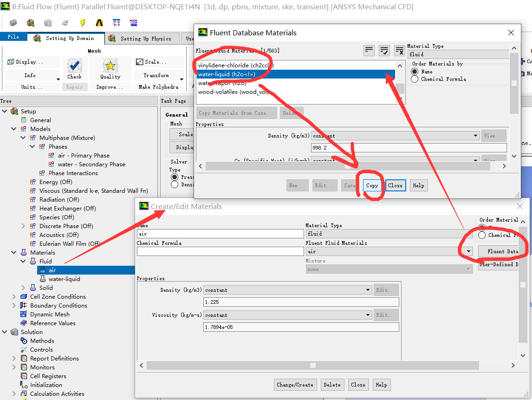Click the Methods tree icon

(x=24, y=341)
